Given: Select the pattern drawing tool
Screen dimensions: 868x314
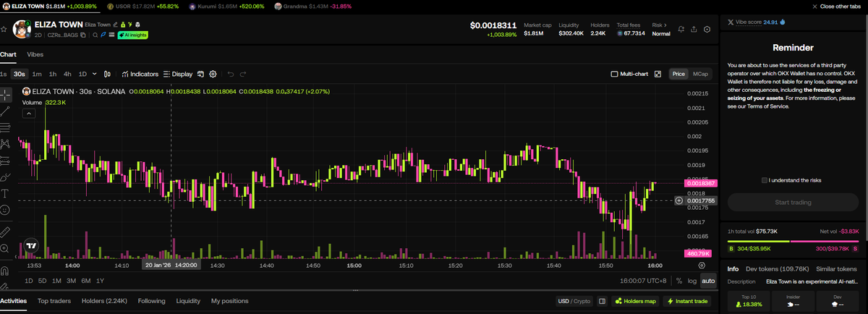Looking at the screenshot, I should click(5, 144).
